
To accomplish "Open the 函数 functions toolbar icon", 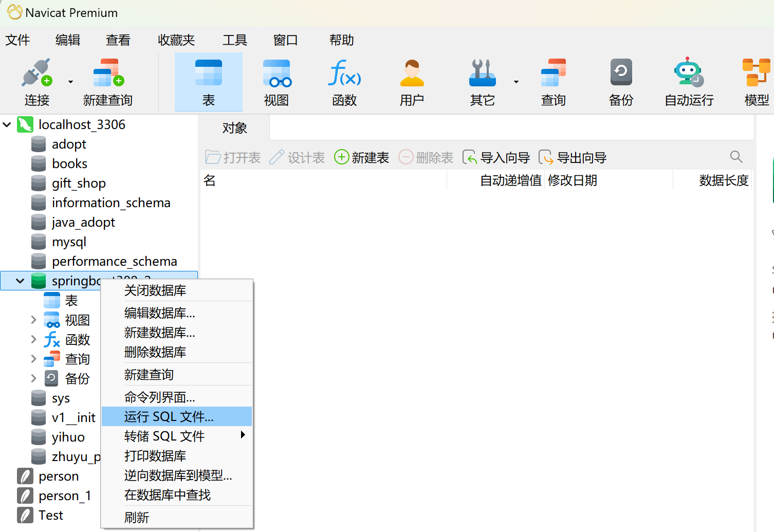I will point(344,82).
